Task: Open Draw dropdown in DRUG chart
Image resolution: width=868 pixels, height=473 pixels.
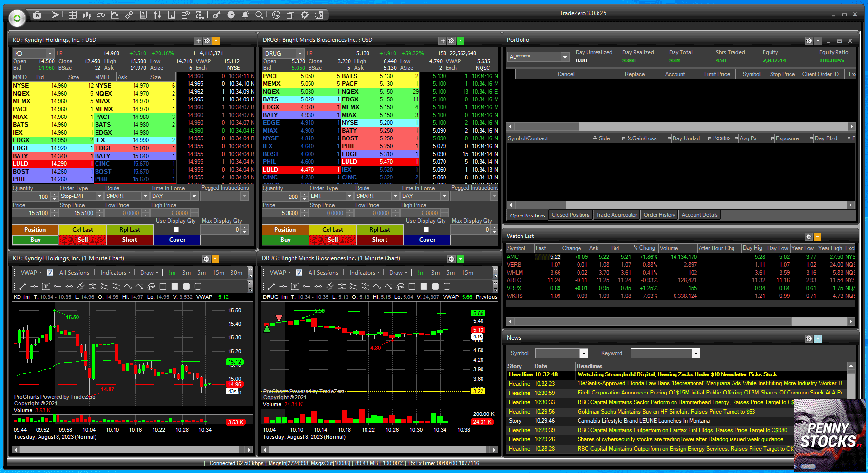Action: click(398, 273)
